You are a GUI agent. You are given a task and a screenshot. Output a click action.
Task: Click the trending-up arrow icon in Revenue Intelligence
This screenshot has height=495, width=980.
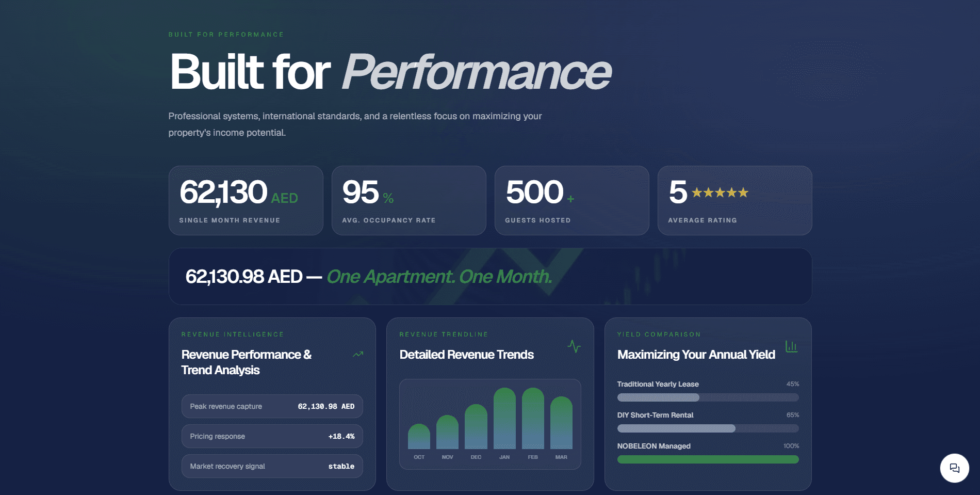click(358, 355)
